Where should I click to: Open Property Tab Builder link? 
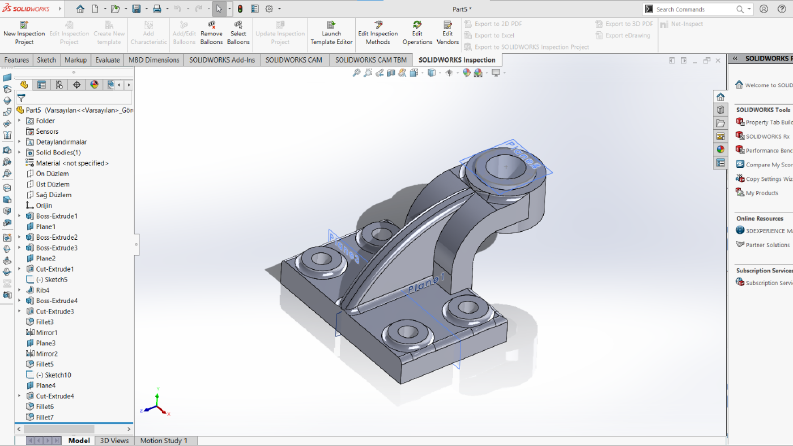point(764,122)
